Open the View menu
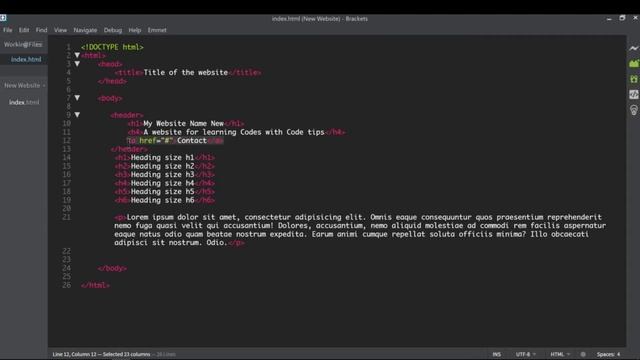640x360 pixels. coord(60,30)
